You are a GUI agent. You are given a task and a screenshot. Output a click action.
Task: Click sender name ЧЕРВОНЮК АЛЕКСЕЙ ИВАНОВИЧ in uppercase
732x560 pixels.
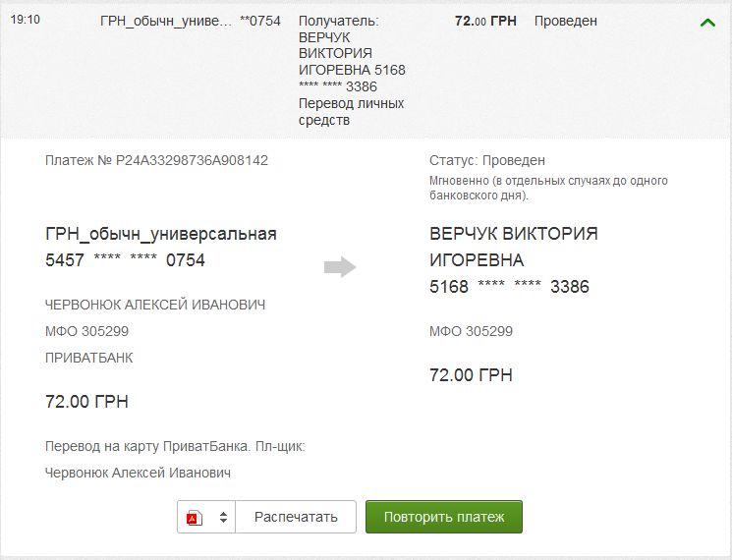tap(155, 305)
